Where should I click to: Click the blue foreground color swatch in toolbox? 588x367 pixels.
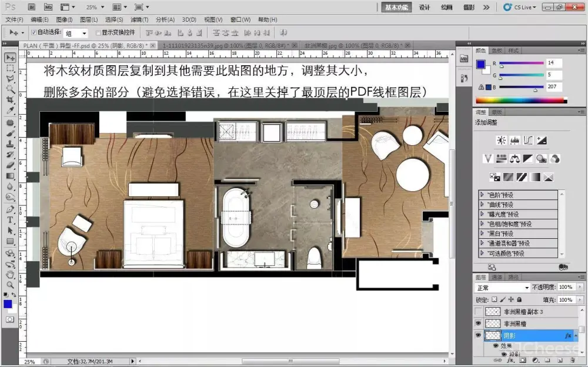pyautogui.click(x=8, y=303)
